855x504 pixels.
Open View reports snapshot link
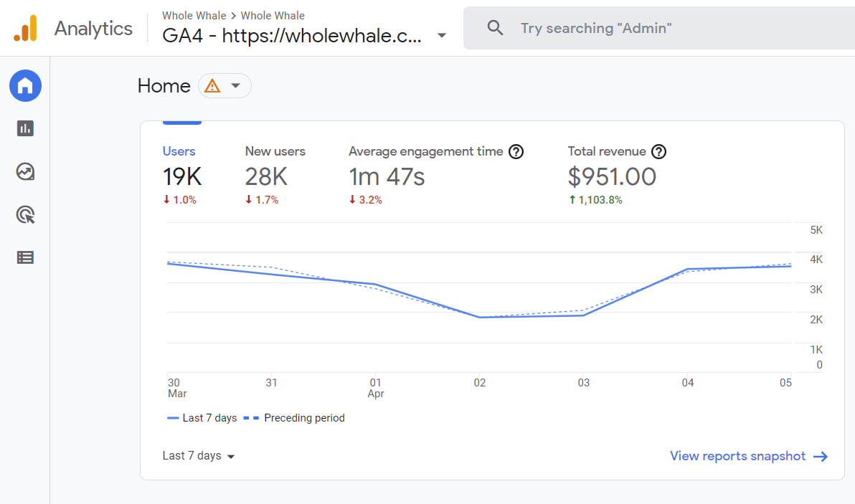click(738, 456)
